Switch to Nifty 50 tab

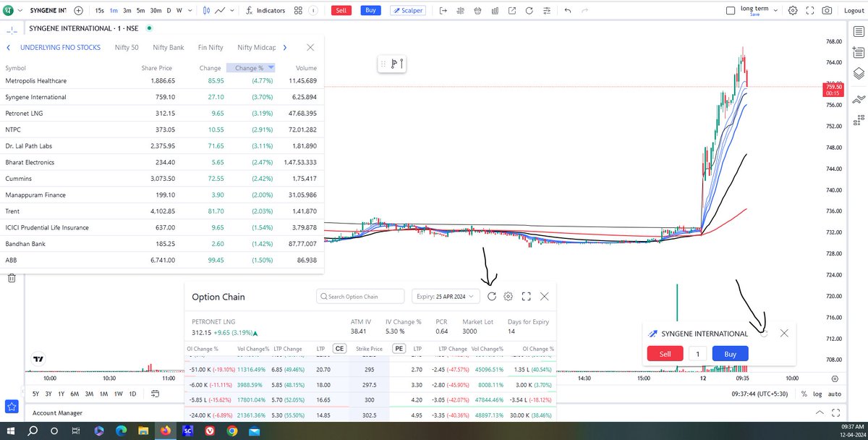click(x=127, y=47)
